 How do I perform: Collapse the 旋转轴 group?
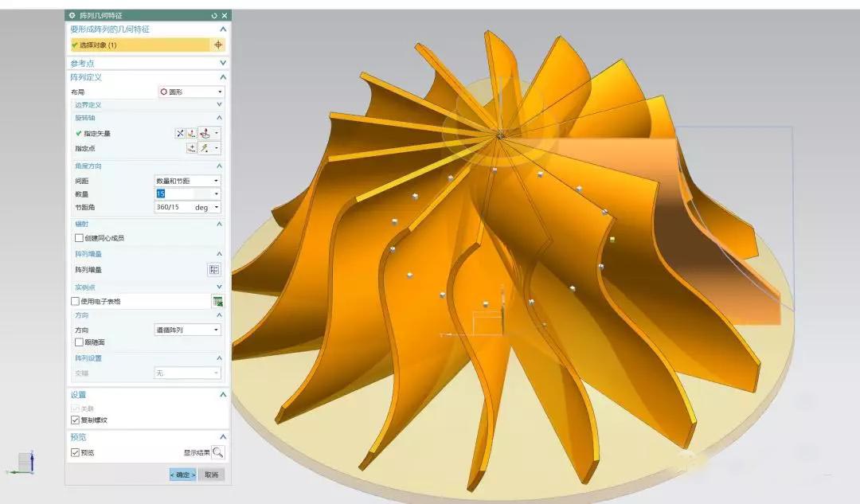(x=220, y=117)
